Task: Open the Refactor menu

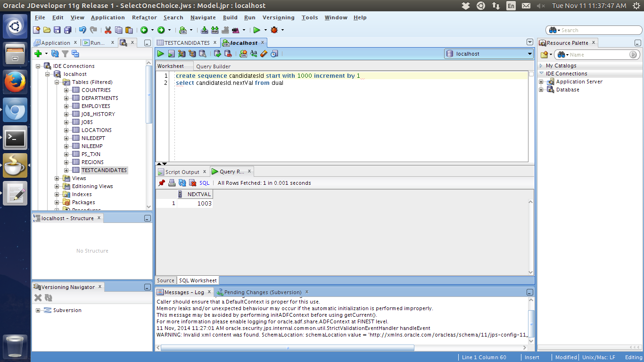Action: point(144,17)
